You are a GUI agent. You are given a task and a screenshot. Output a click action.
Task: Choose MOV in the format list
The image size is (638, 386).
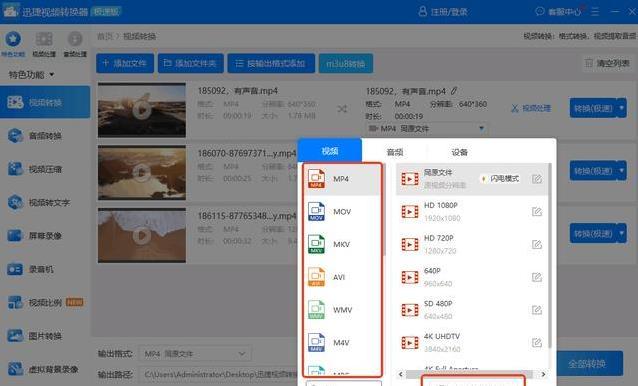click(x=342, y=212)
